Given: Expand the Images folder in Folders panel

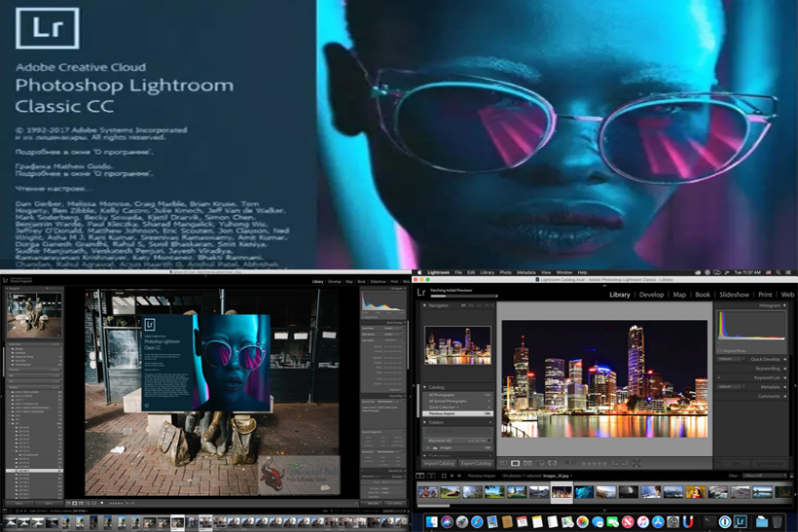Looking at the screenshot, I should (427, 448).
